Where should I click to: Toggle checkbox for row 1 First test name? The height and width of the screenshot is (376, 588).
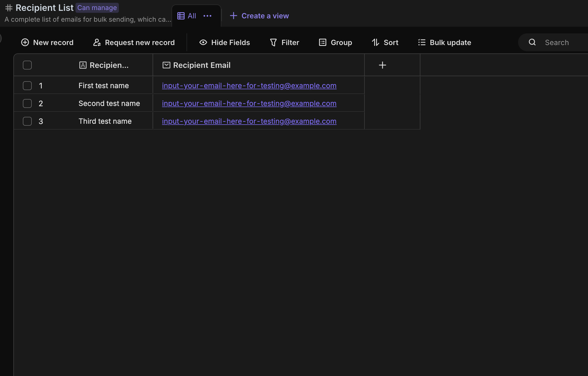[x=27, y=85]
